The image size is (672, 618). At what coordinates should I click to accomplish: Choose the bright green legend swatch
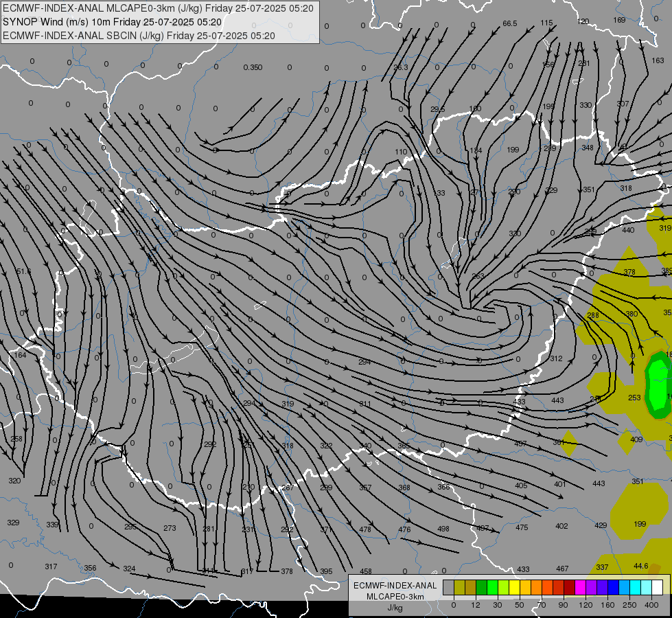[493, 587]
